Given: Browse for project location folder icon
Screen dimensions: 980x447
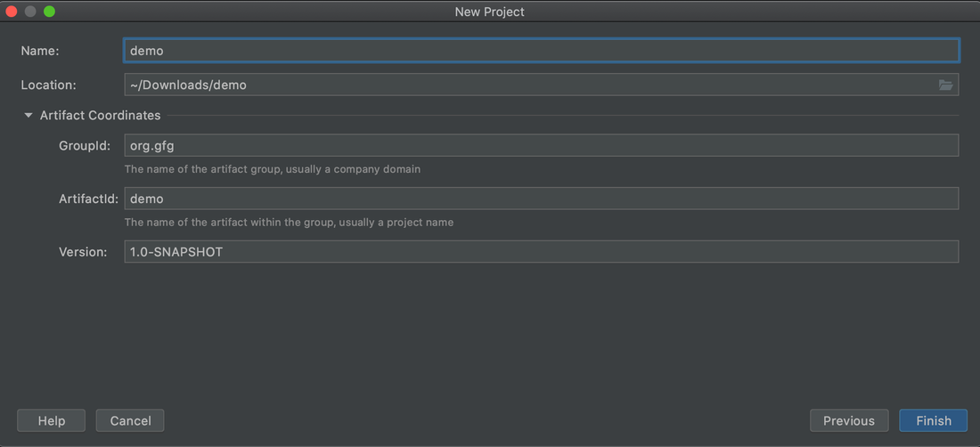Looking at the screenshot, I should click(945, 85).
